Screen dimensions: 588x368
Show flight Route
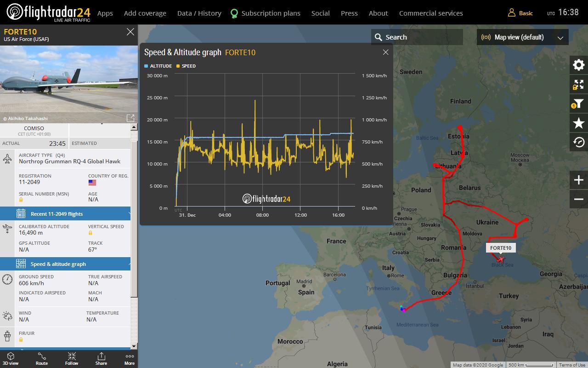pos(42,359)
